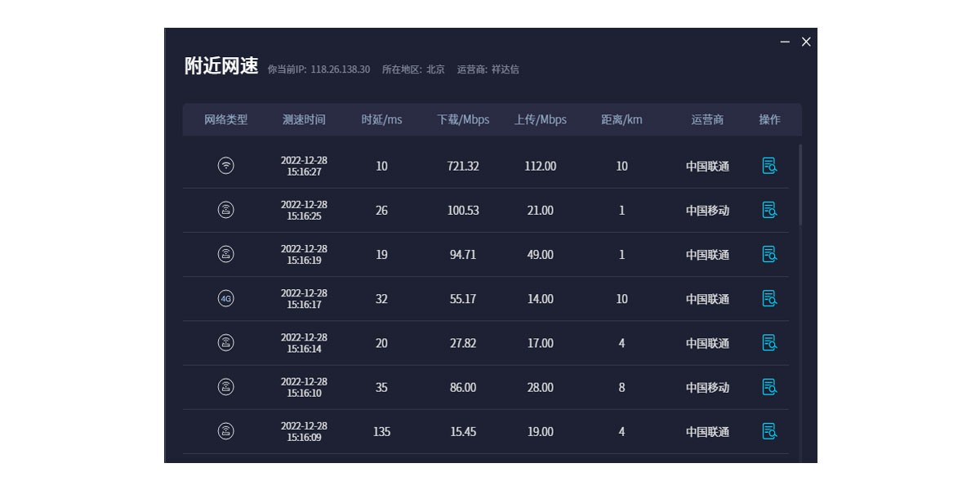Open details icon for 15:16:10 row

[x=769, y=386]
